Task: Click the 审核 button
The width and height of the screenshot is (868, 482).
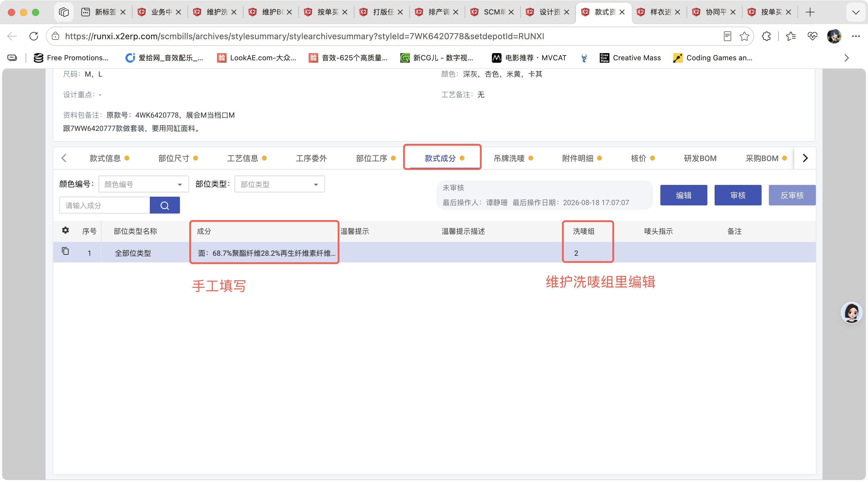Action: (x=738, y=195)
